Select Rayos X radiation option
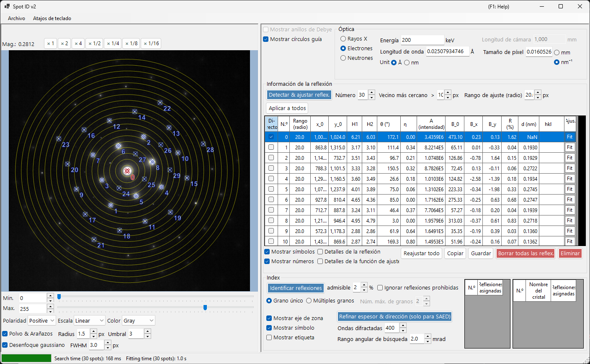Viewport: 590px width, 364px height. [x=343, y=39]
